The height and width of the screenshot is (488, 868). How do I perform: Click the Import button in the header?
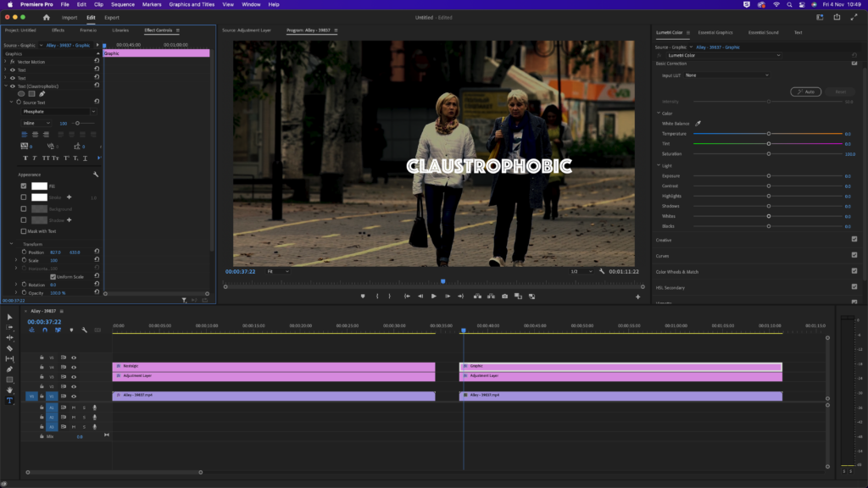pyautogui.click(x=70, y=18)
